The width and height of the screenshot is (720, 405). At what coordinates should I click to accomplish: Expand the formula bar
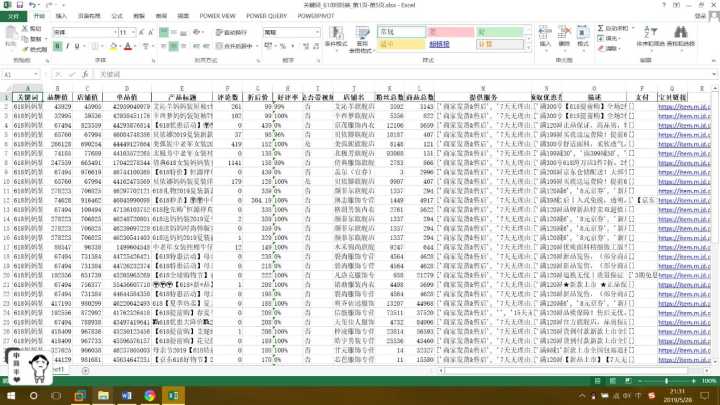pyautogui.click(x=714, y=74)
